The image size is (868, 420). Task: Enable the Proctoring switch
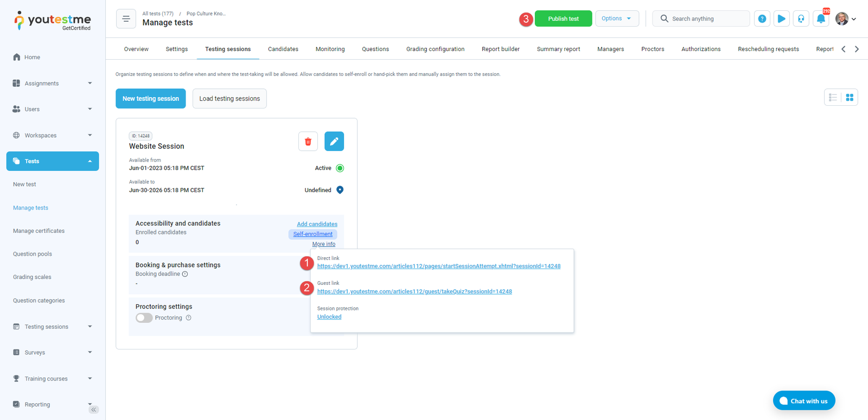pyautogui.click(x=144, y=318)
